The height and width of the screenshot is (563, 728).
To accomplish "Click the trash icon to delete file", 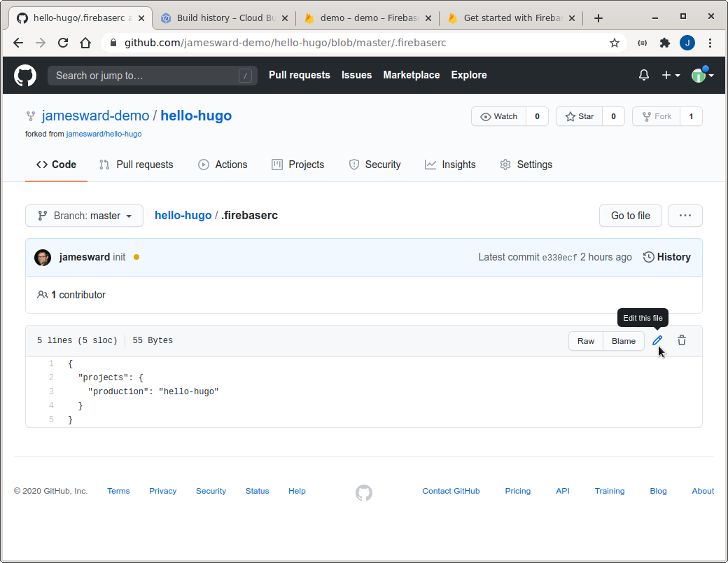I will click(x=682, y=340).
